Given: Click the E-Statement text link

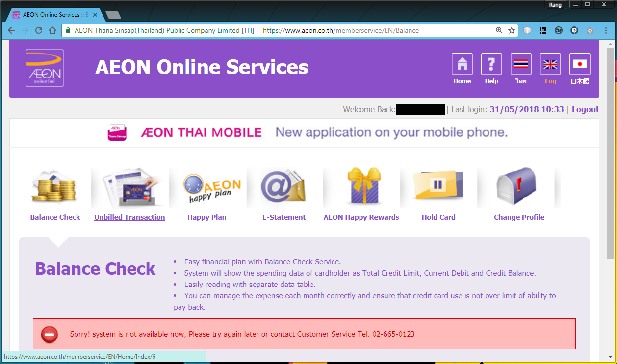Looking at the screenshot, I should click(284, 217).
